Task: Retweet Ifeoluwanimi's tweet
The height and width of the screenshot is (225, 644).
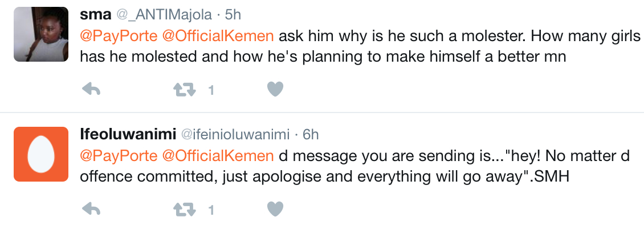Action: pos(185,210)
